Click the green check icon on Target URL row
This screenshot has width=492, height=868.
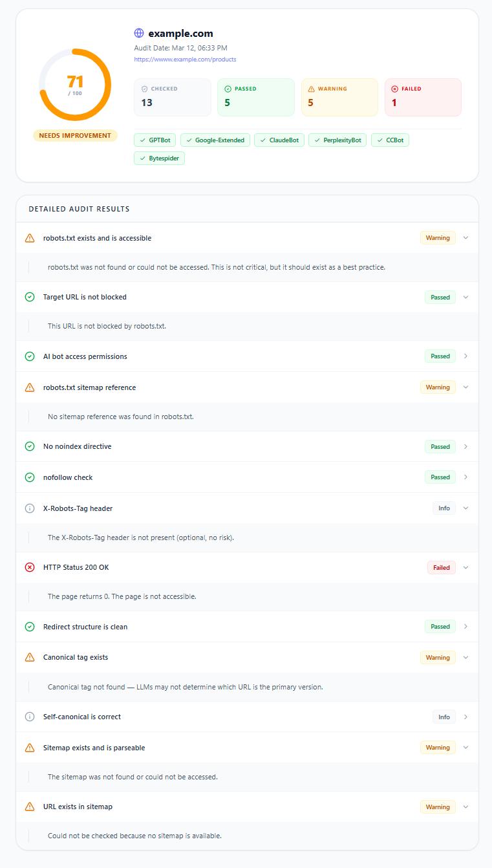(x=30, y=296)
